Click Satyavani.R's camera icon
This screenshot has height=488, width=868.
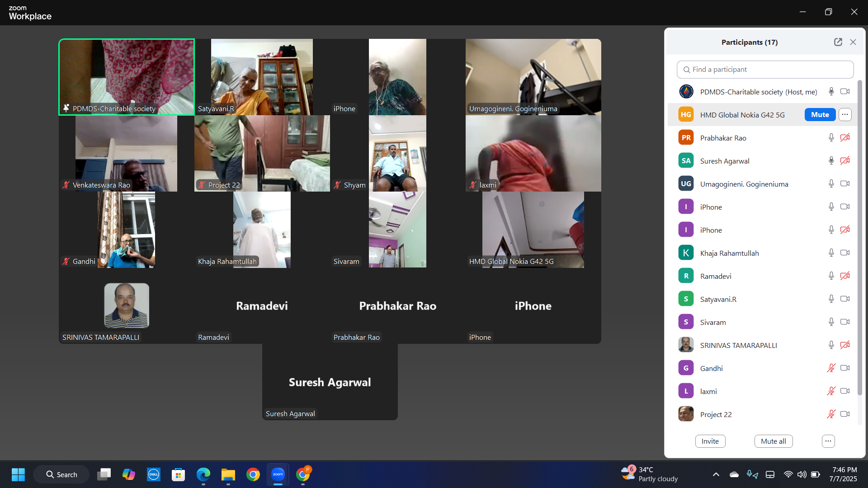(x=845, y=299)
